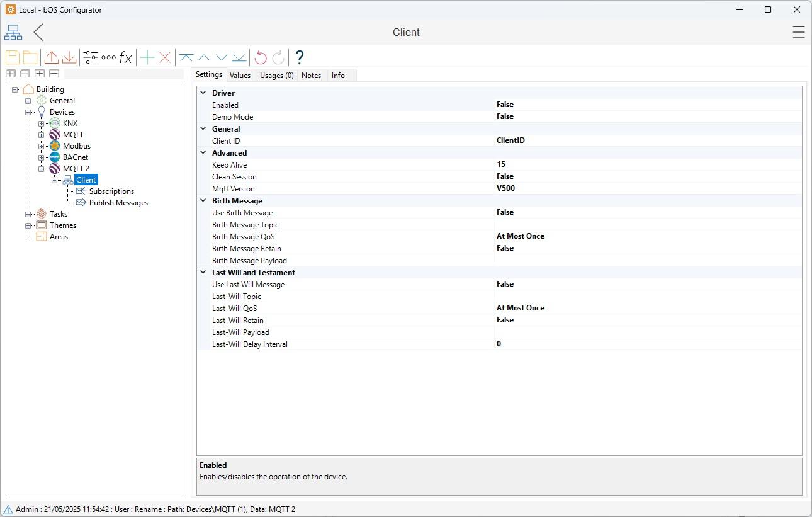Click the Save configuration floppy icon
812x517 pixels.
click(13, 57)
